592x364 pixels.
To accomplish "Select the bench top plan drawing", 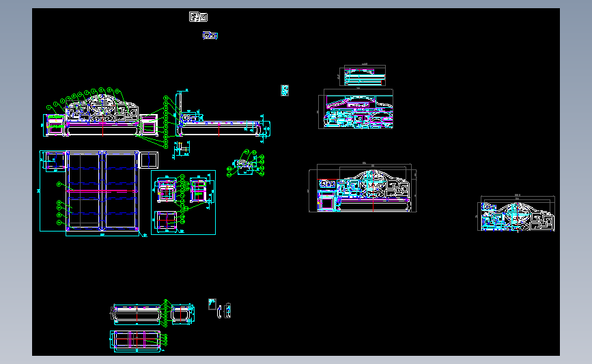I will coord(138,341).
